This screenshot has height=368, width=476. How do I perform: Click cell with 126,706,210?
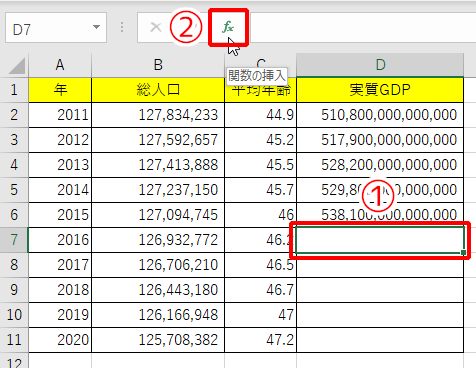(158, 265)
